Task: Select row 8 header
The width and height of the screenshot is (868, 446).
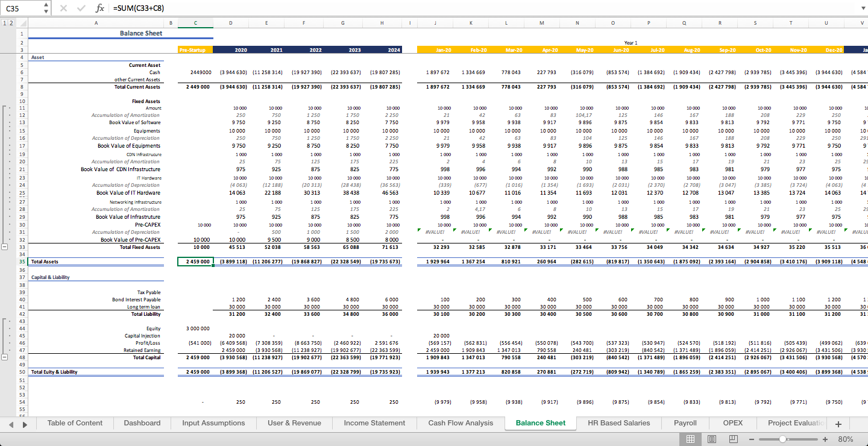Action: 22,87
